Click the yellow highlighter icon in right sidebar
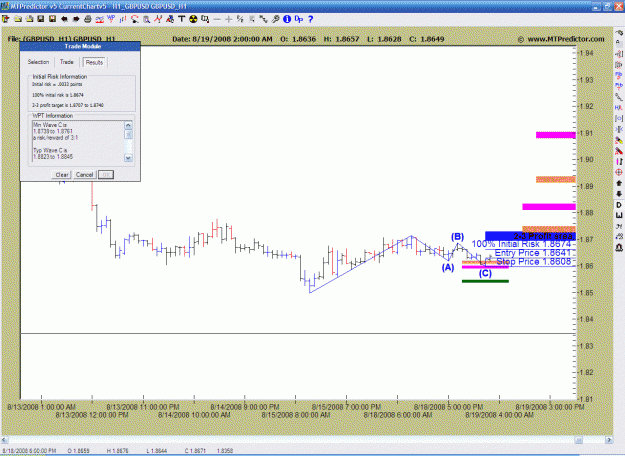The image size is (625, 456). (619, 140)
